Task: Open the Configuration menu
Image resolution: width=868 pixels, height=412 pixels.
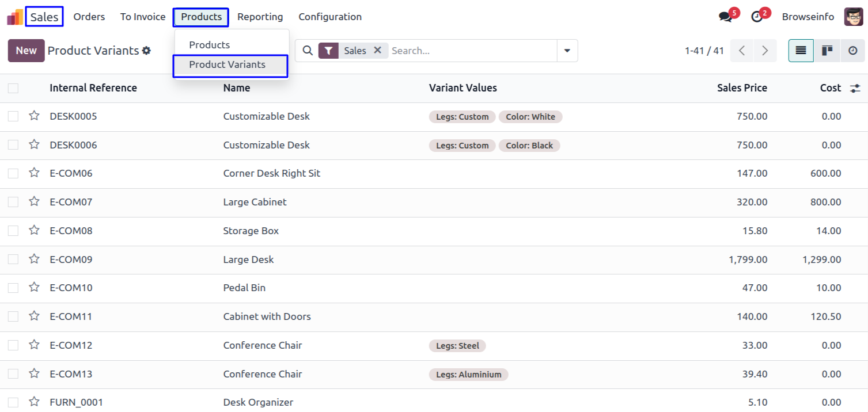Action: [x=330, y=17]
